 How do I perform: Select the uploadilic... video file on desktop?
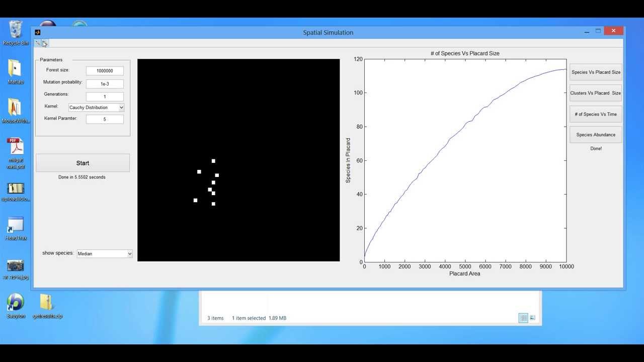(x=16, y=192)
